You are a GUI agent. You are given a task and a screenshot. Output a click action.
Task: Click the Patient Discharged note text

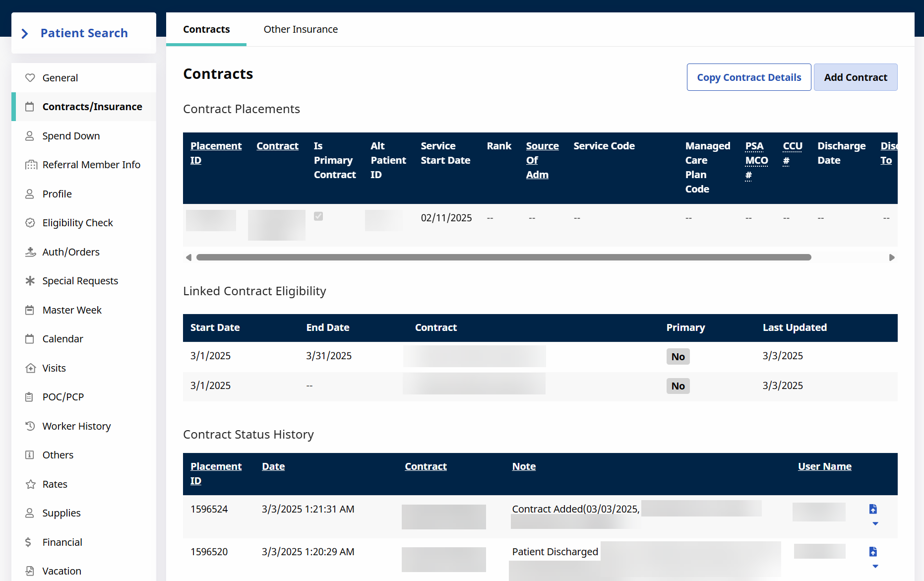click(555, 552)
